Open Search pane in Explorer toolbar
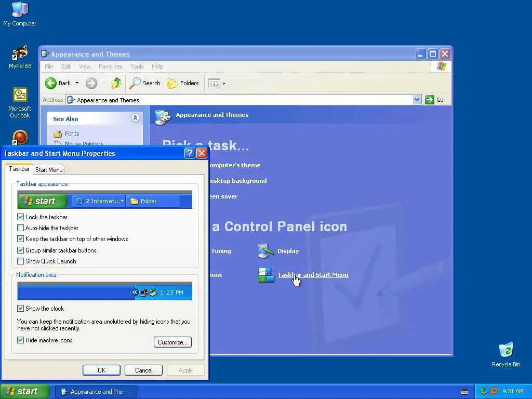The width and height of the screenshot is (532, 399). pos(145,83)
